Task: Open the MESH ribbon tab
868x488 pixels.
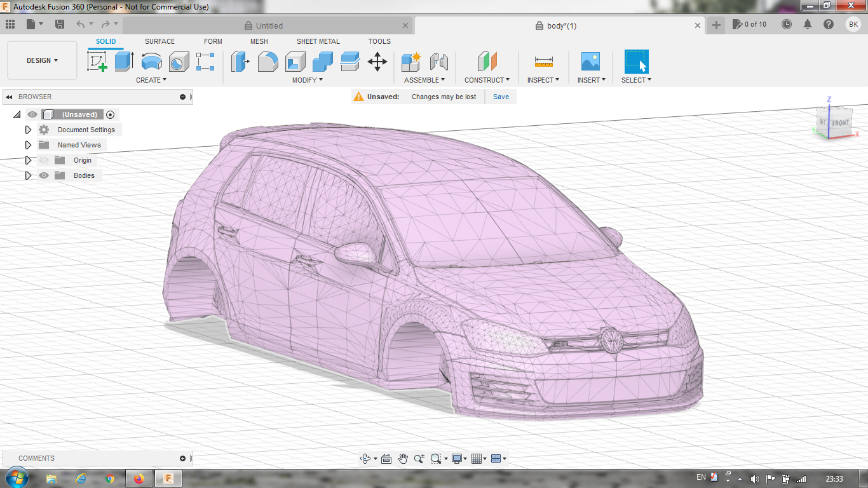Action: pyautogui.click(x=259, y=41)
